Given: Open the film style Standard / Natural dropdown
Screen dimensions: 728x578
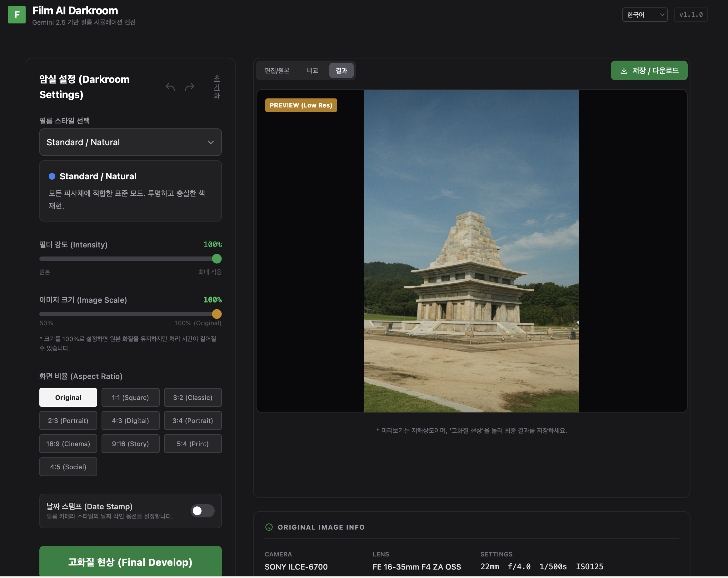Looking at the screenshot, I should pos(130,142).
